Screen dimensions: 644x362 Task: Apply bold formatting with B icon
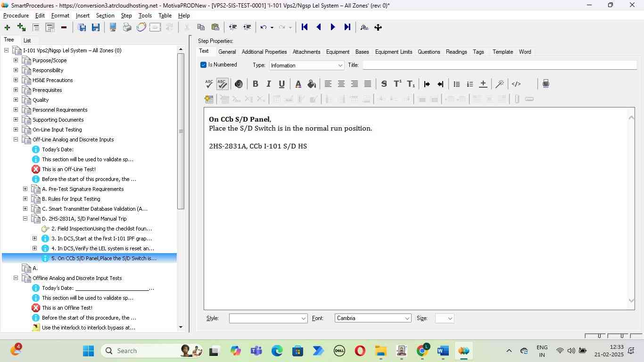click(x=255, y=84)
